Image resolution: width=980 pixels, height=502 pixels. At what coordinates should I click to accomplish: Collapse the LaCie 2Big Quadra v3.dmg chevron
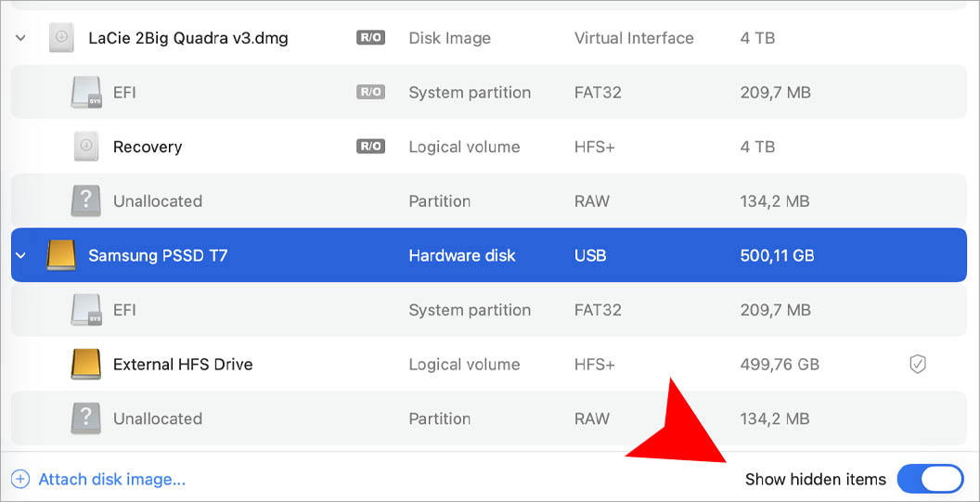[20, 38]
